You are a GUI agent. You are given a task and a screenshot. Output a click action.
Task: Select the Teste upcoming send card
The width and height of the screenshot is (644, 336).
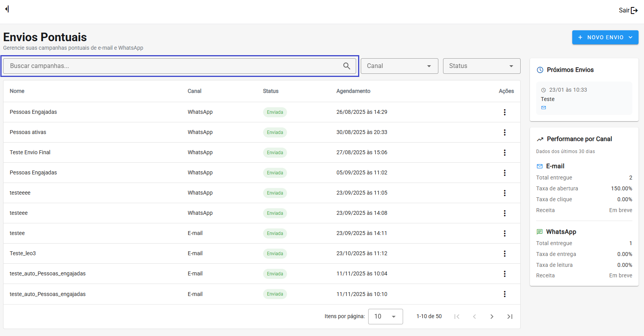[584, 98]
